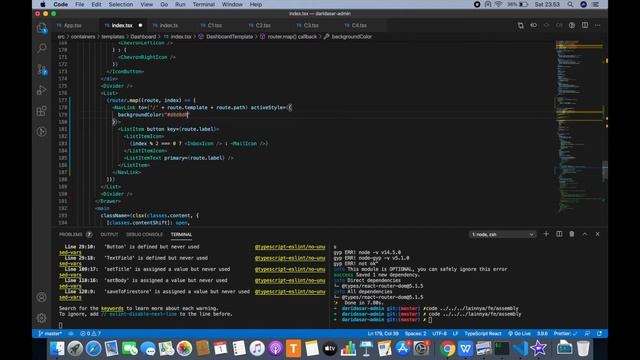
Task: Open the Accounts menu in activity bar
Action: point(42,297)
